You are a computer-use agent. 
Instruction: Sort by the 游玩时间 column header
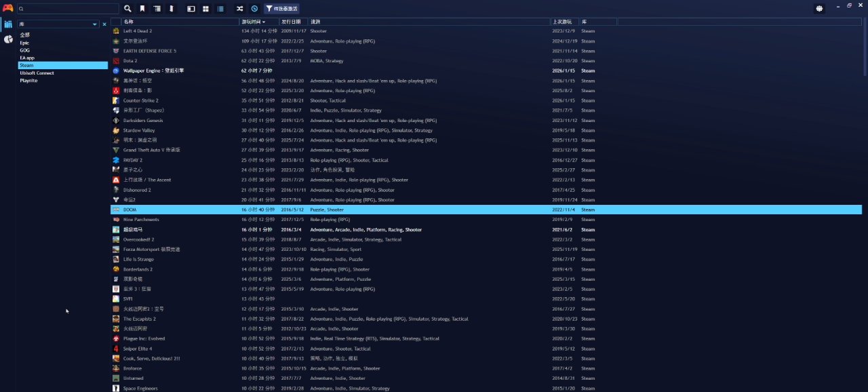(x=260, y=22)
